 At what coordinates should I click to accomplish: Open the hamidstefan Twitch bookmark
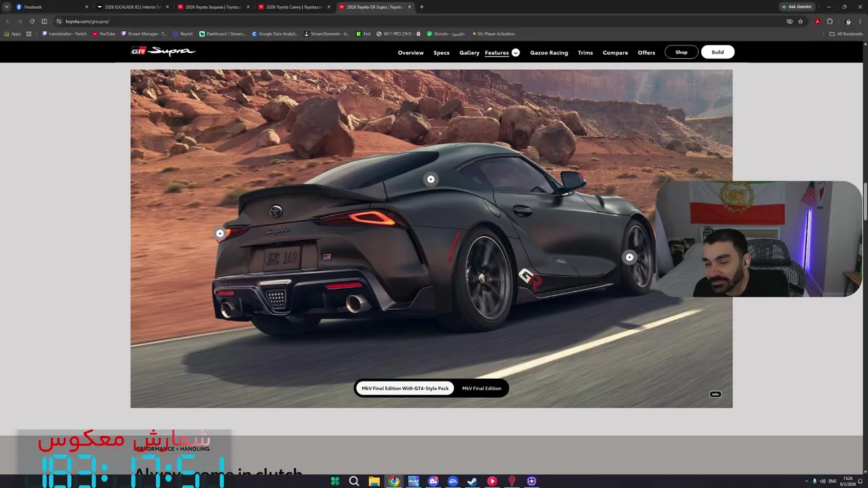click(x=65, y=34)
